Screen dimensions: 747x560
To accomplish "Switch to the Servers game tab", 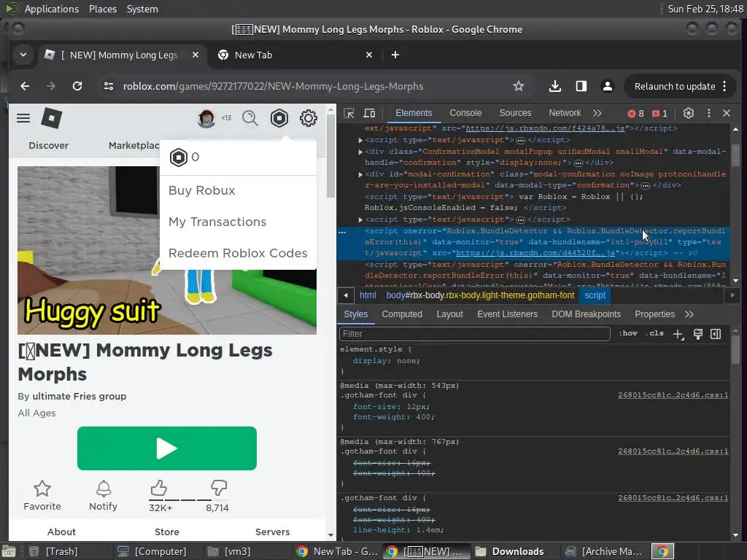I will pos(273,532).
